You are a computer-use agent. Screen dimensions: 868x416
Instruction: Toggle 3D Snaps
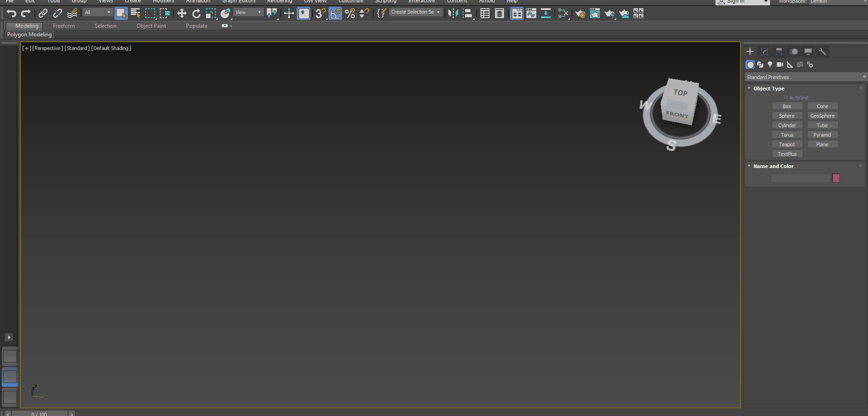[x=321, y=13]
